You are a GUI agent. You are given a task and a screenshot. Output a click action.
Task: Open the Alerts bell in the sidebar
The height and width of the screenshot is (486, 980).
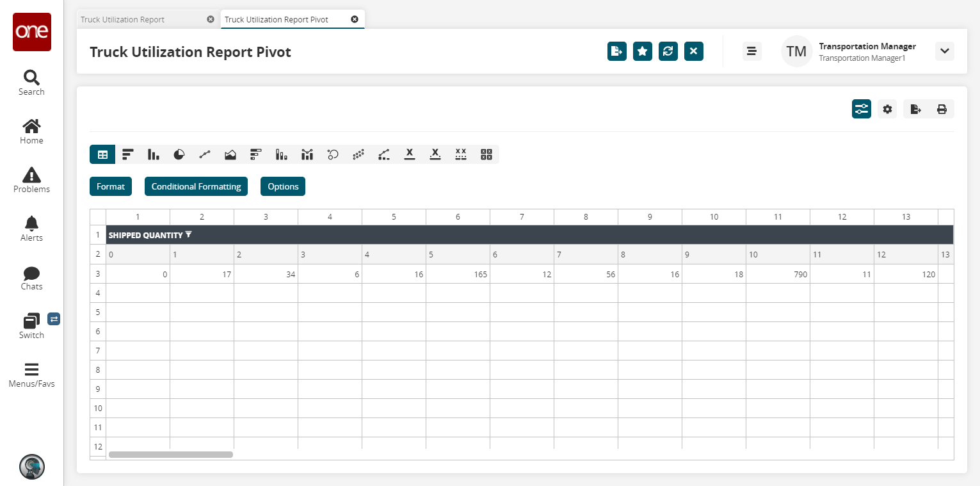(31, 229)
